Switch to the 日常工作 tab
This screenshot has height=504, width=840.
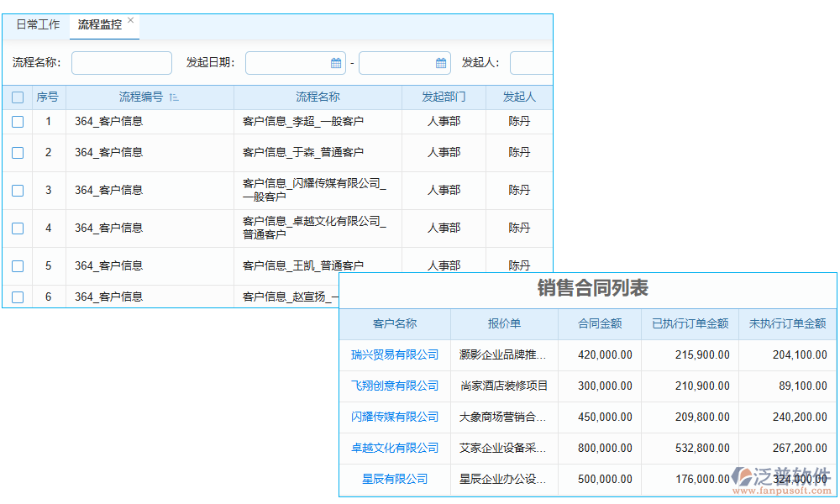(x=37, y=25)
